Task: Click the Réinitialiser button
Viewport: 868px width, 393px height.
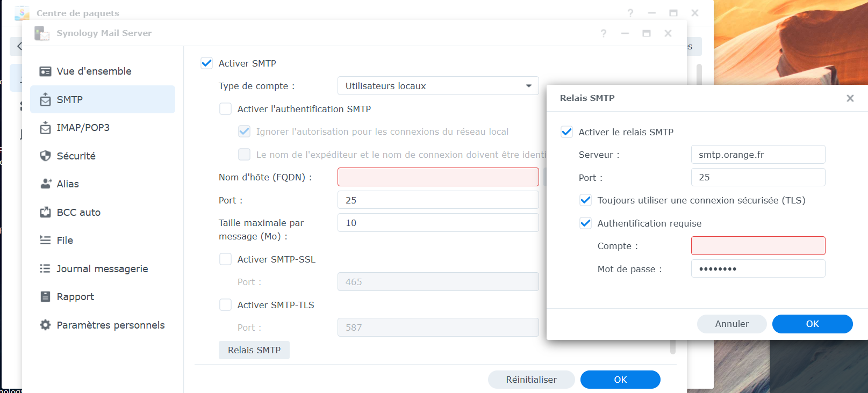Action: tap(531, 380)
